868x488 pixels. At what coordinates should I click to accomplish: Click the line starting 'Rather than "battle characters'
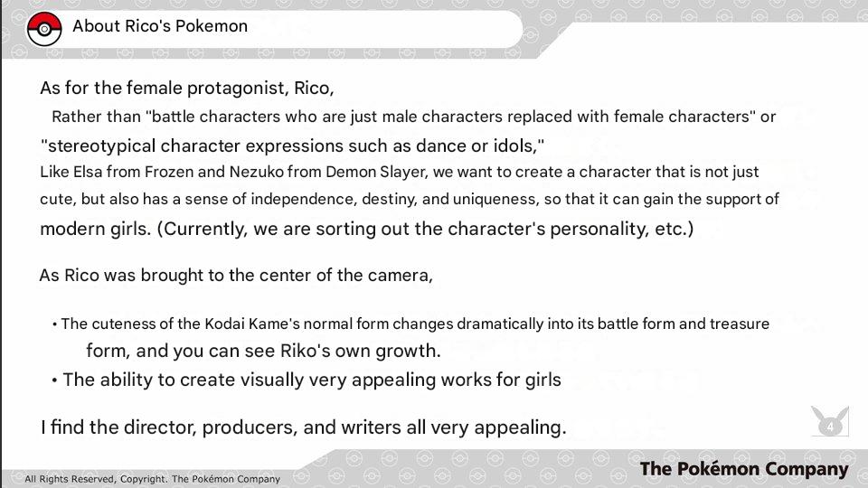click(x=413, y=117)
